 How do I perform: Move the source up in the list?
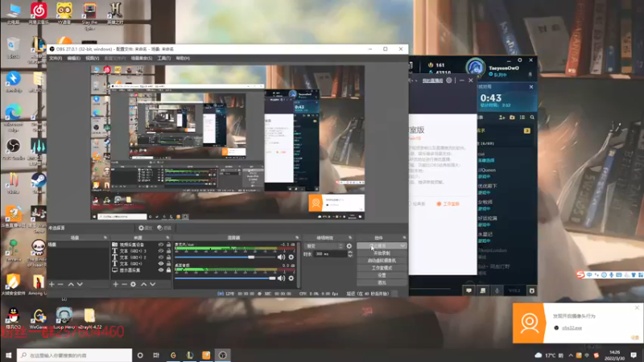[x=144, y=284]
